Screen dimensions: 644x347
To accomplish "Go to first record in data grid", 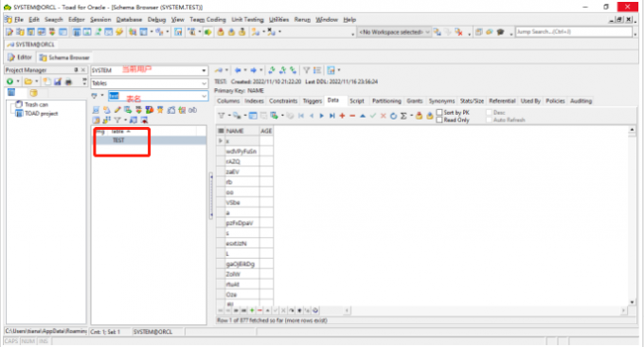I will pos(301,116).
